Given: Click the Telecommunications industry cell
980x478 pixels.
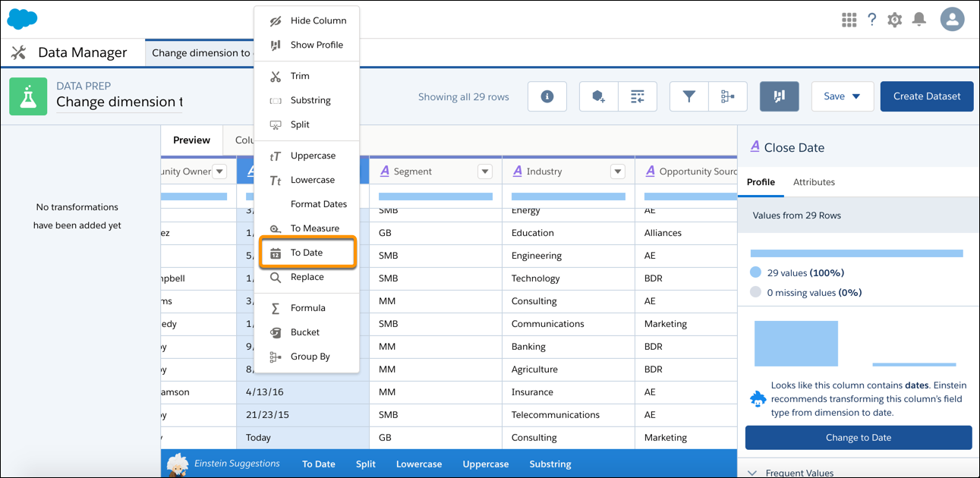Looking at the screenshot, I should [569, 415].
